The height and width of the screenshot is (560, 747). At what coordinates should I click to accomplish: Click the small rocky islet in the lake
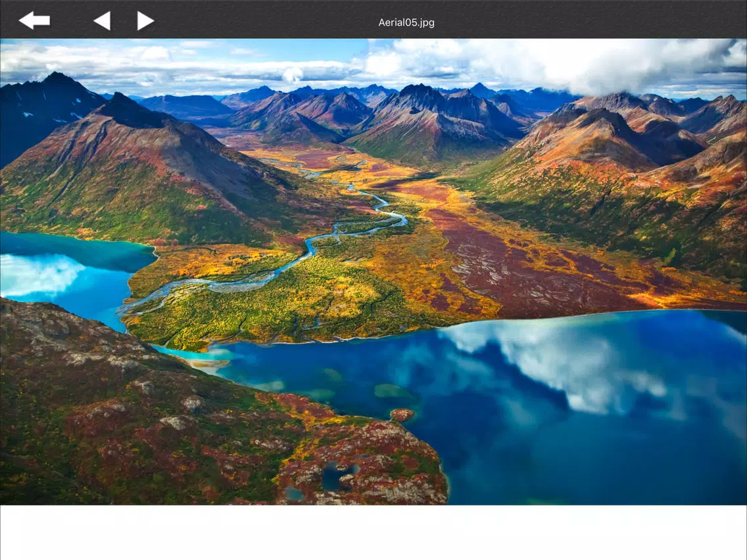(x=402, y=414)
